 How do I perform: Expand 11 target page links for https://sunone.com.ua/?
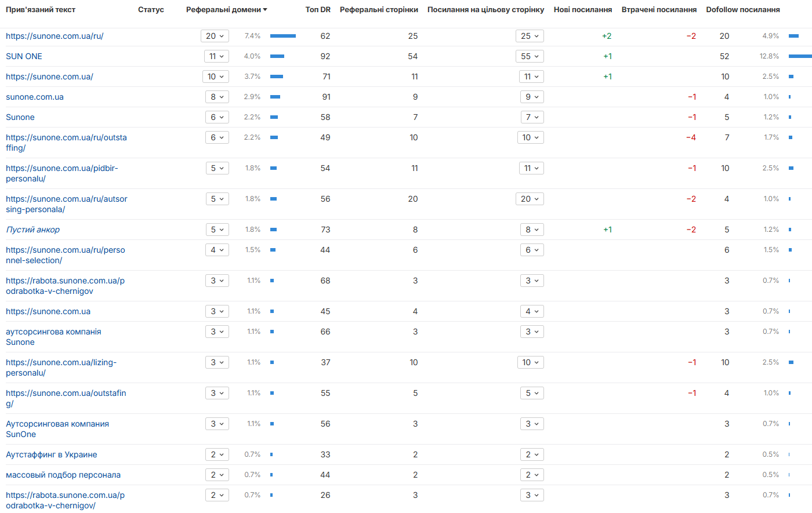coord(531,77)
